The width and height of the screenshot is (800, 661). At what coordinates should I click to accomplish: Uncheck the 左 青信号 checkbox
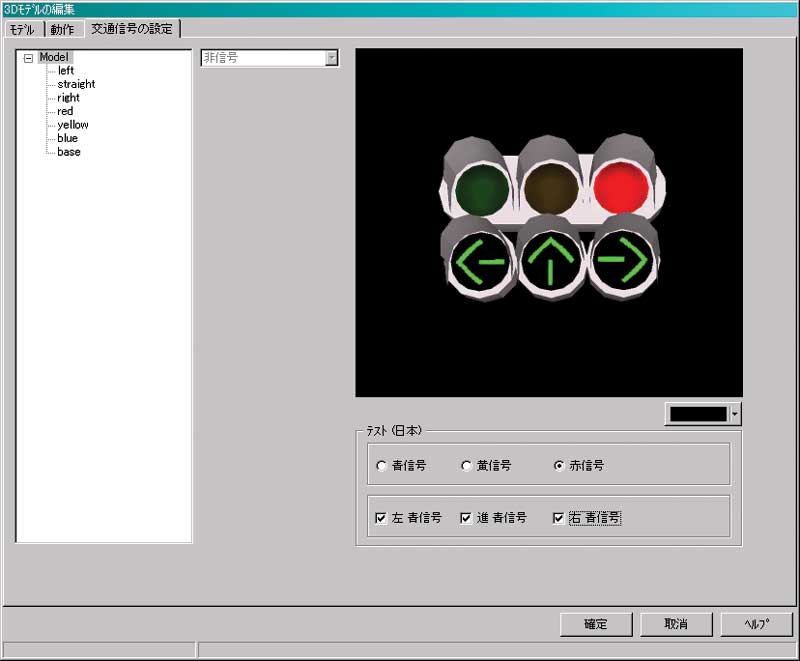pyautogui.click(x=381, y=518)
